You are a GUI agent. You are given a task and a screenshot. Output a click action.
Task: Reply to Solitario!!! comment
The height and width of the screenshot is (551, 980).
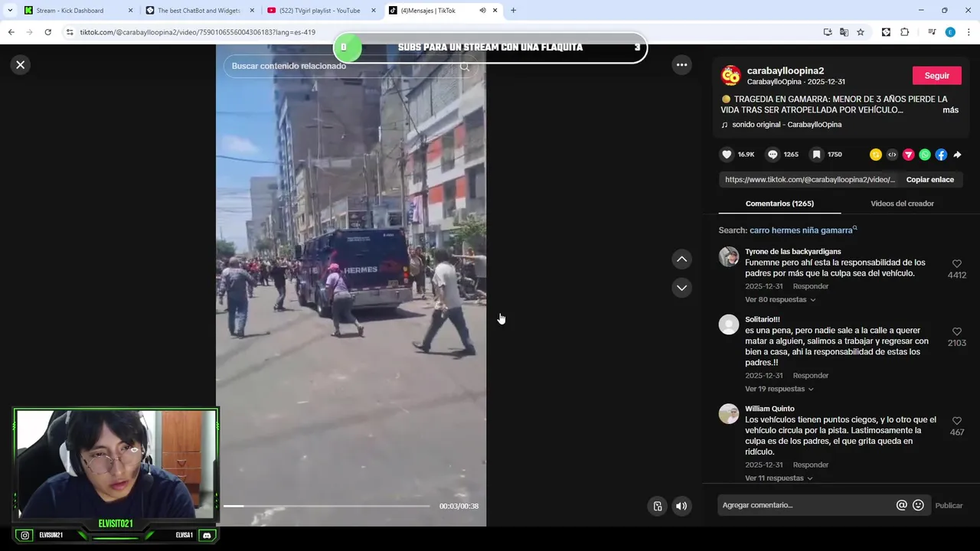pos(811,376)
